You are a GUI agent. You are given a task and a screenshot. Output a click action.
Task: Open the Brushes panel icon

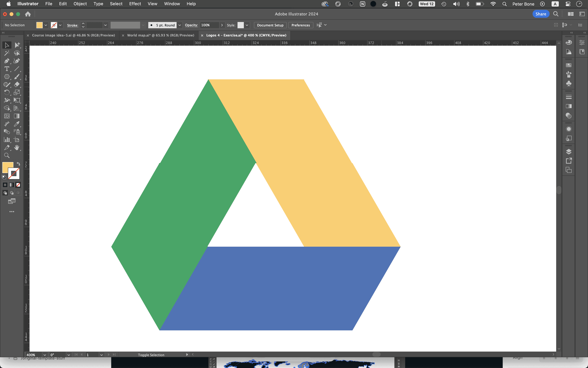coord(569,74)
